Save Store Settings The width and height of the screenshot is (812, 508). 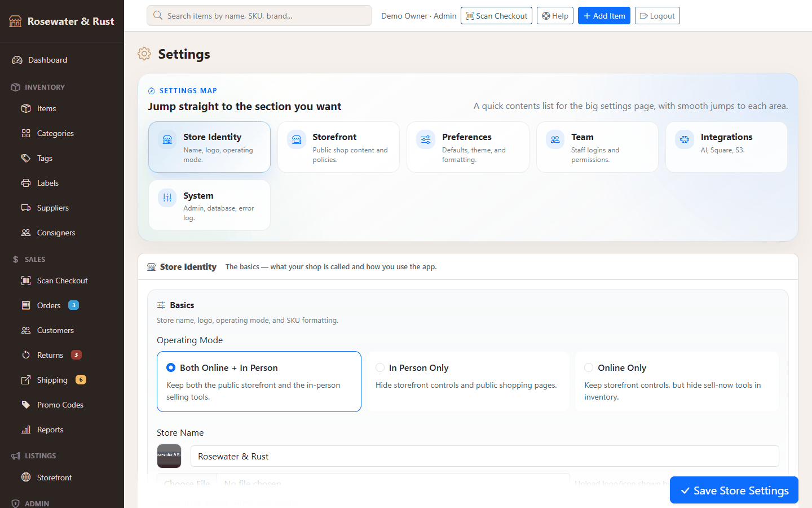(734, 490)
